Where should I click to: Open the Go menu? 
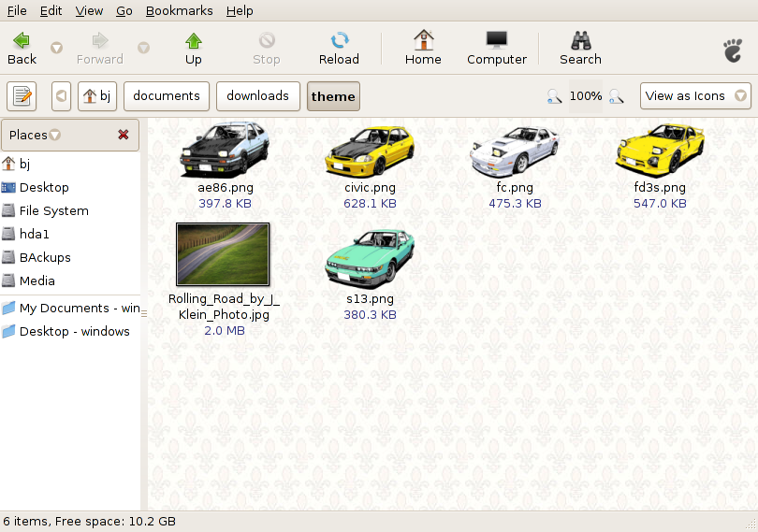click(x=124, y=10)
